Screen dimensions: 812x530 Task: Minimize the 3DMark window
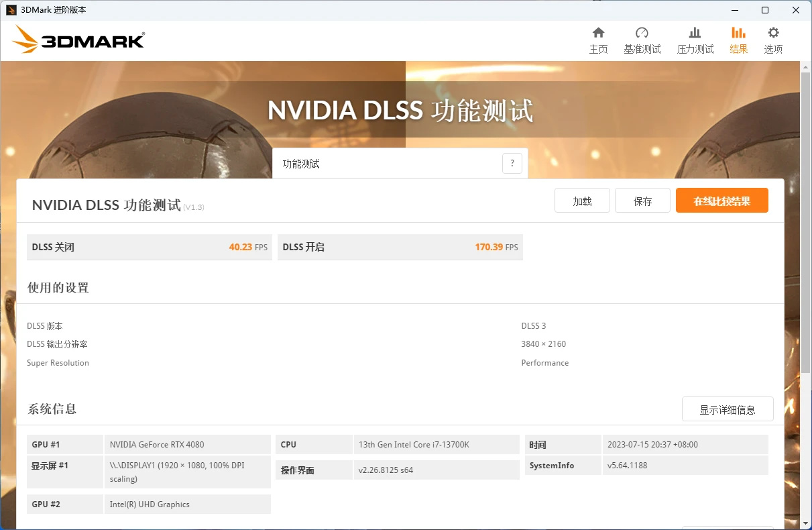(734, 10)
